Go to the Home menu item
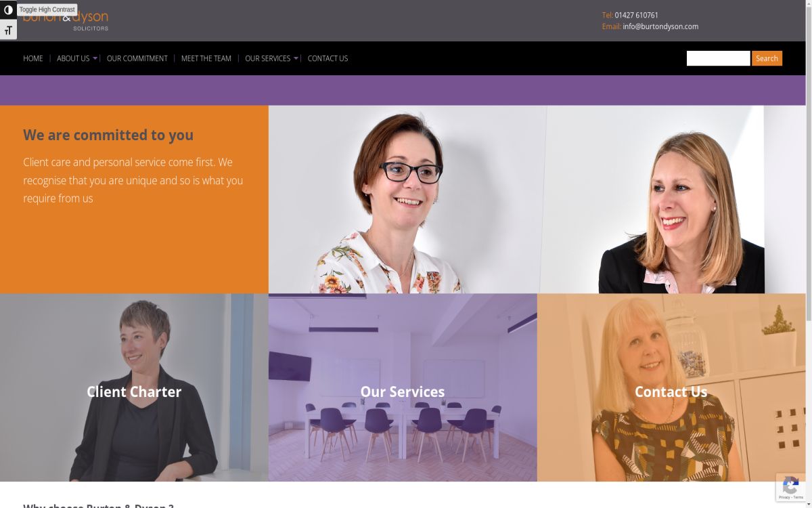This screenshot has width=812, height=508. tap(33, 58)
